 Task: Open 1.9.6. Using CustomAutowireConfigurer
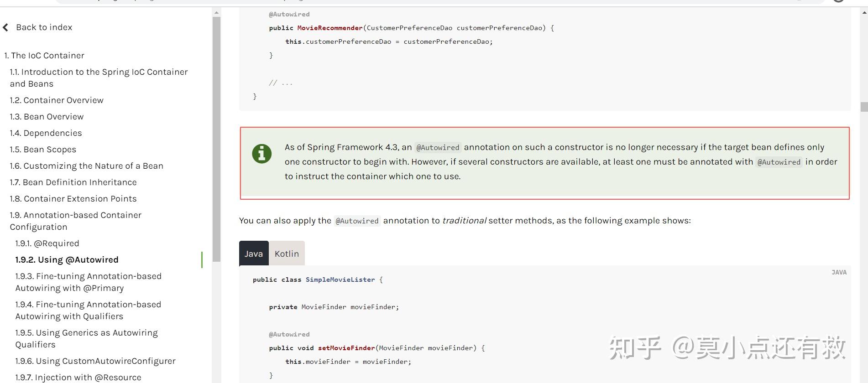pyautogui.click(x=95, y=361)
